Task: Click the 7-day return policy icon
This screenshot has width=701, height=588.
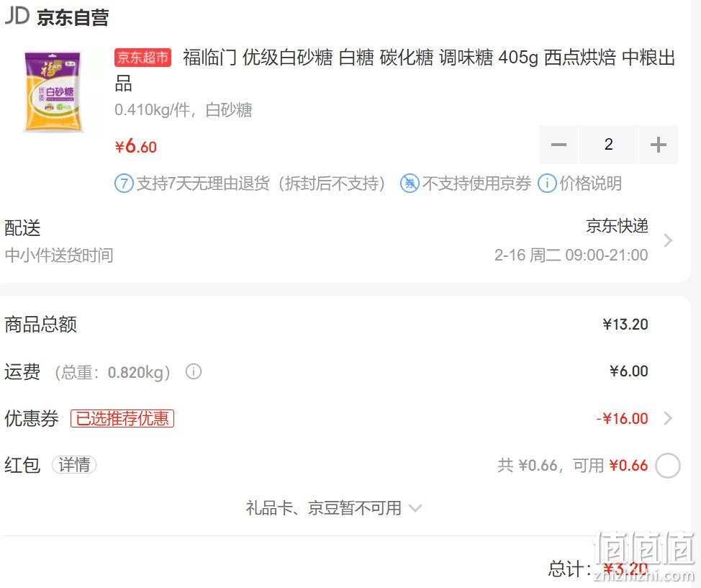Action: point(124,184)
